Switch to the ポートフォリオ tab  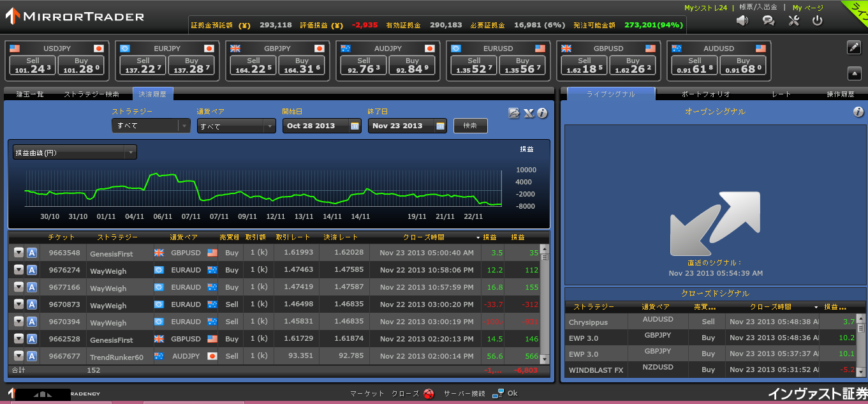706,94
